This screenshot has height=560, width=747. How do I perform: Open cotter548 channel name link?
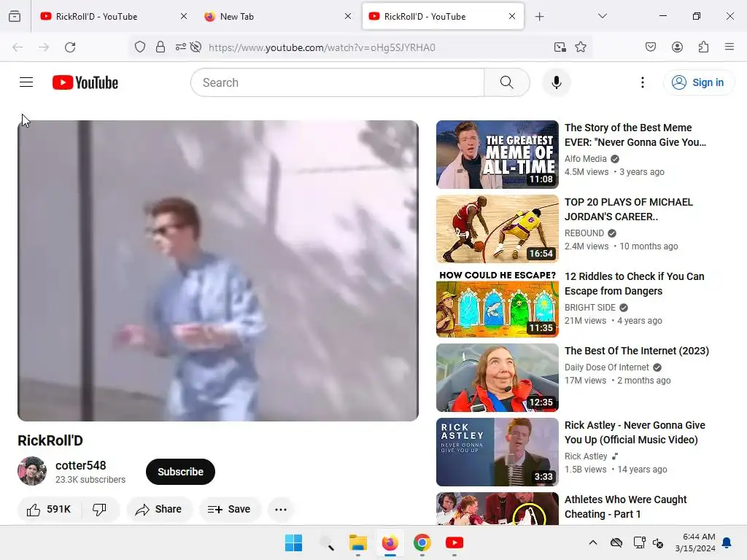pos(81,465)
